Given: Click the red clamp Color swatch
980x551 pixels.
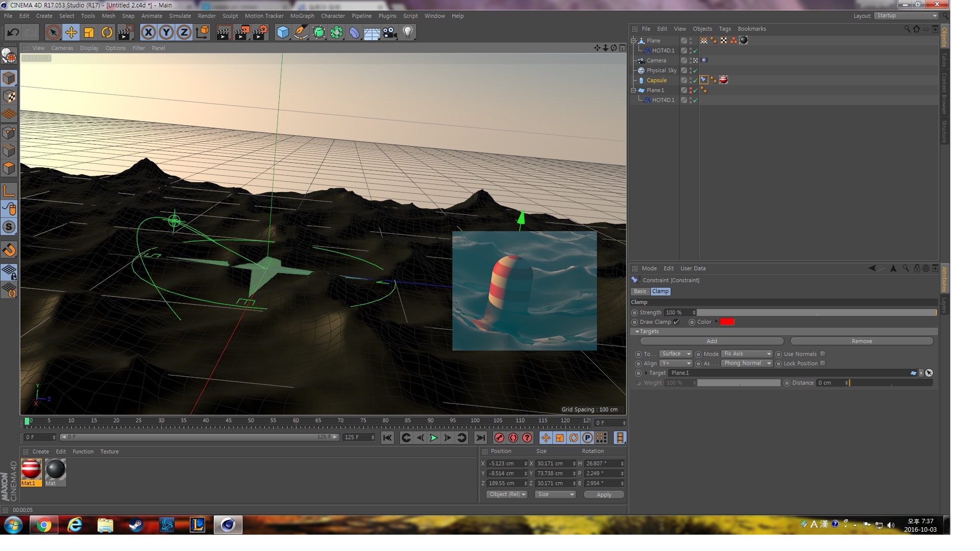Looking at the screenshot, I should coord(727,322).
